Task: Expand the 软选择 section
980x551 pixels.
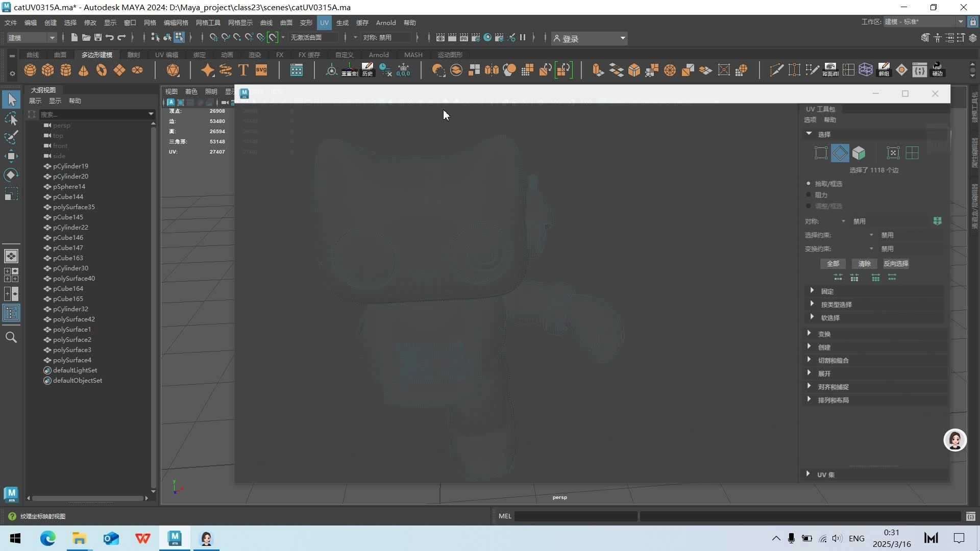Action: click(812, 317)
